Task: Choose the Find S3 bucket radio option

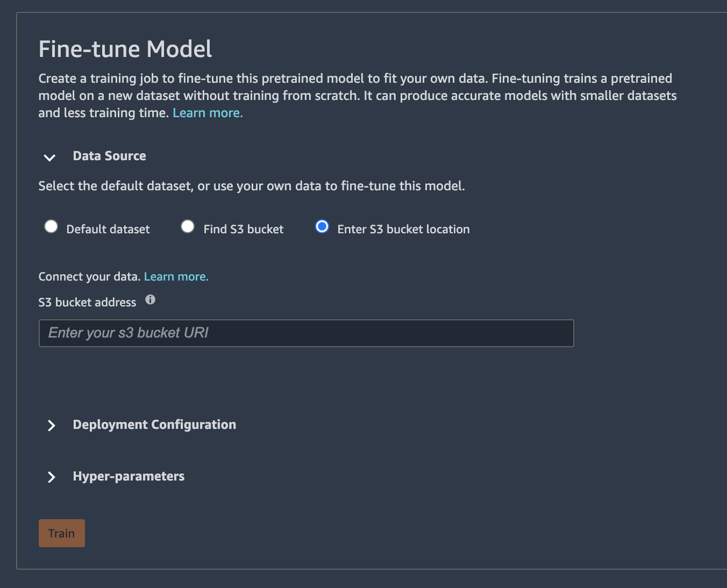Action: pos(188,227)
